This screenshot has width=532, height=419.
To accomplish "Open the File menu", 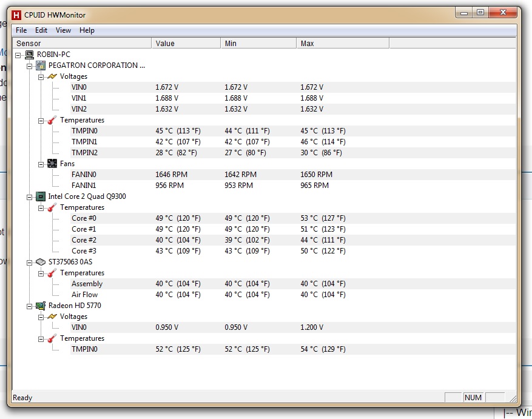I will pos(21,30).
